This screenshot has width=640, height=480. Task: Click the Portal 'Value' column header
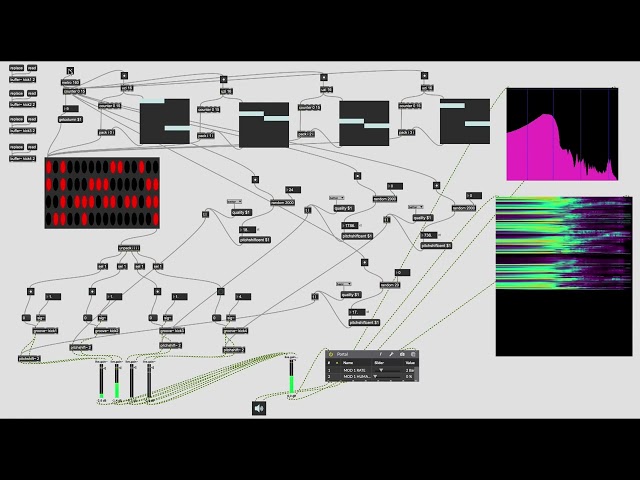pyautogui.click(x=410, y=362)
